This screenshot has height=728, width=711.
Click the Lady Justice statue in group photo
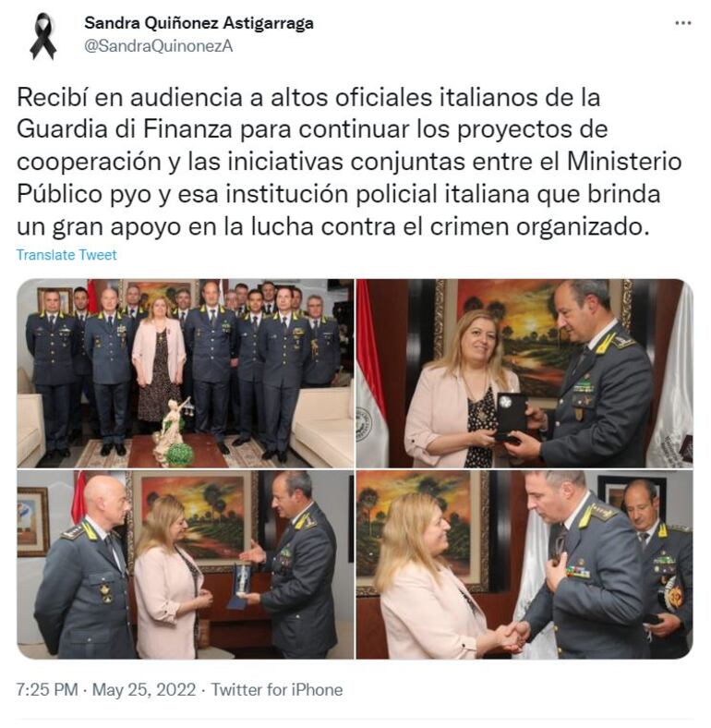pos(171,427)
